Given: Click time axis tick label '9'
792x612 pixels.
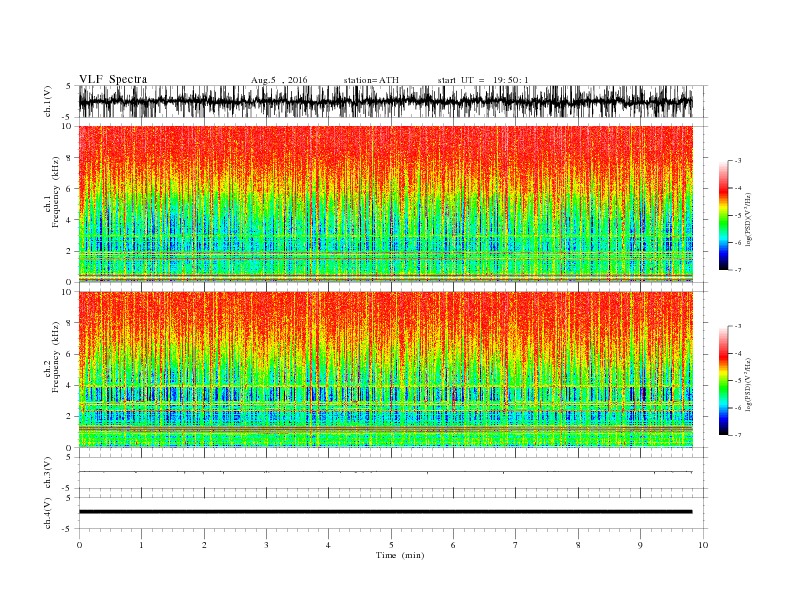Looking at the screenshot, I should 640,545.
